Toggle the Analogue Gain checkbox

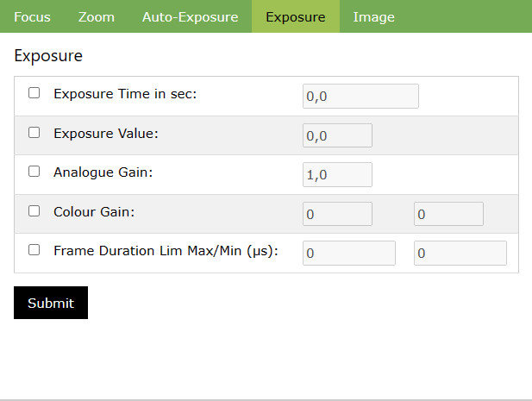click(34, 172)
